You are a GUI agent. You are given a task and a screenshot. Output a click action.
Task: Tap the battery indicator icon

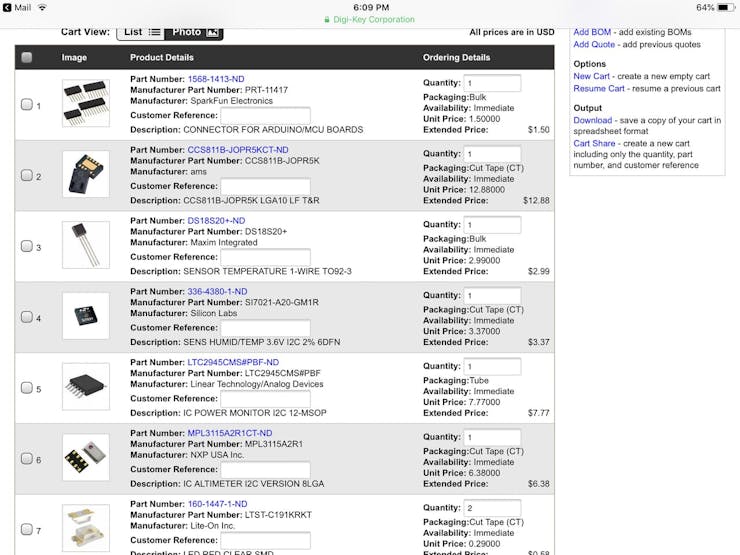723,8
